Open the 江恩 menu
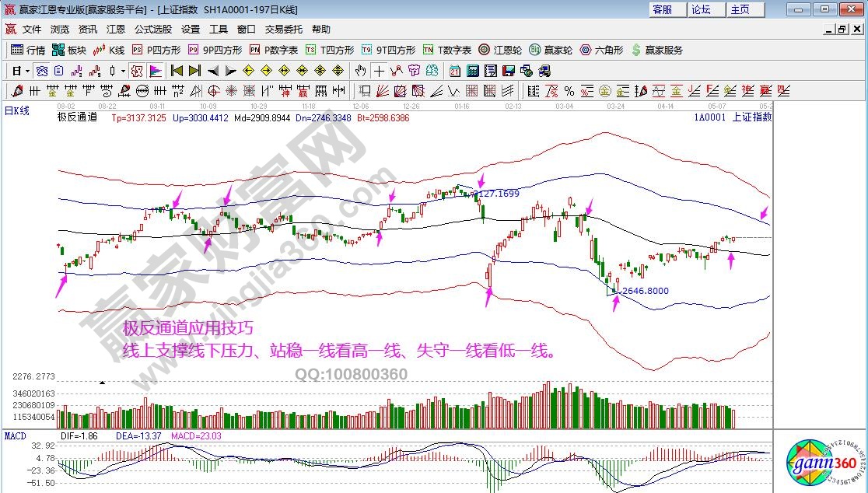Viewport: 868px width, 493px height. 116,30
